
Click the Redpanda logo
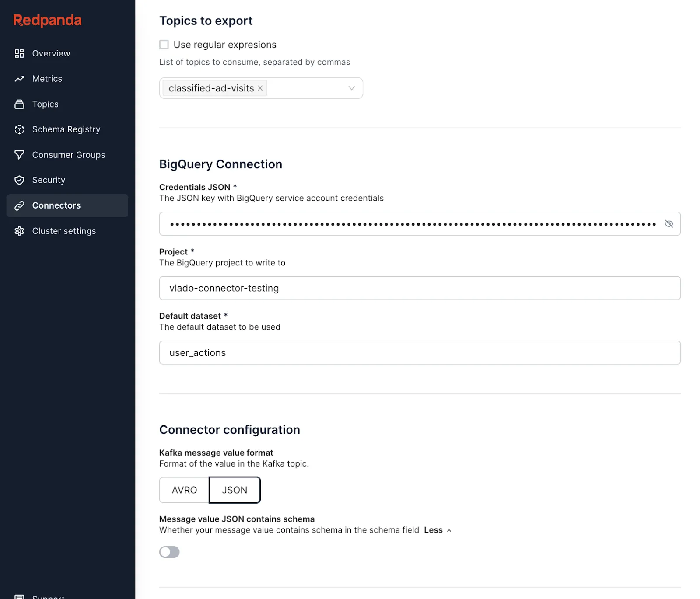click(x=47, y=20)
